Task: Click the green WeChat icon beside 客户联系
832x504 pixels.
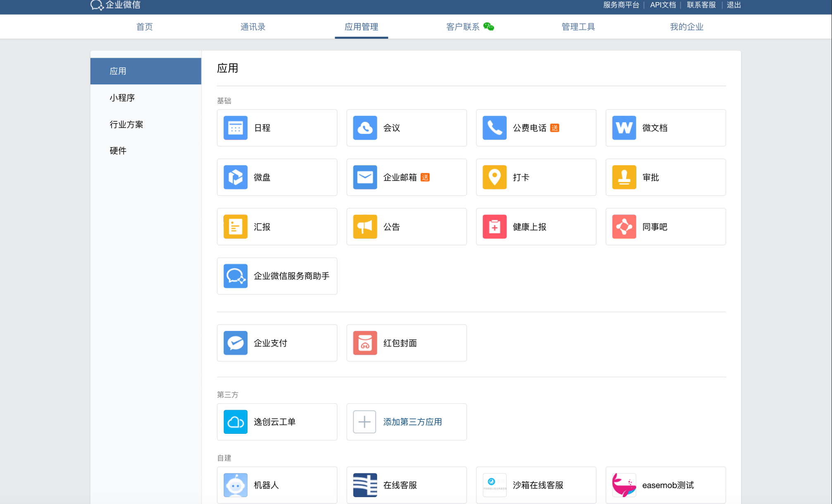Action: pyautogui.click(x=489, y=27)
